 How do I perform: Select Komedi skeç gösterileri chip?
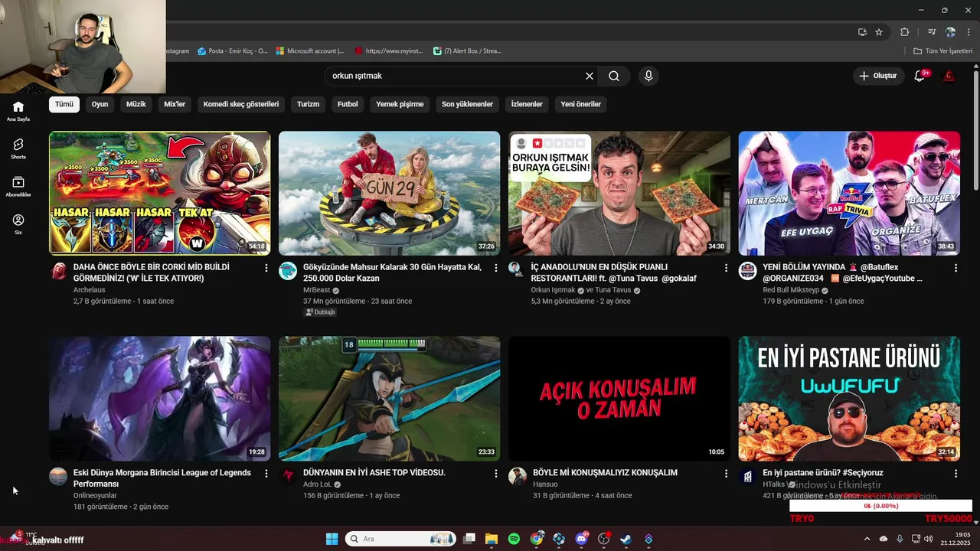[241, 104]
